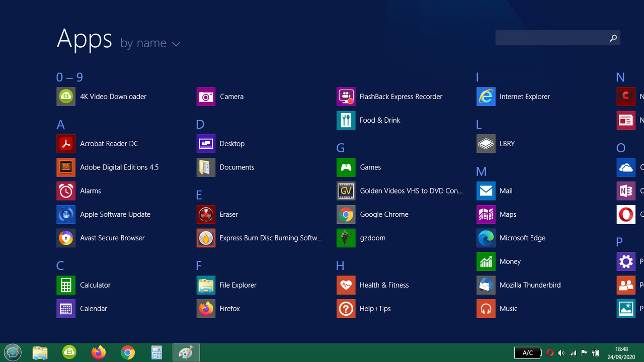Launch Internet Explorer
Screen dimensions: 644x362
tap(513, 97)
